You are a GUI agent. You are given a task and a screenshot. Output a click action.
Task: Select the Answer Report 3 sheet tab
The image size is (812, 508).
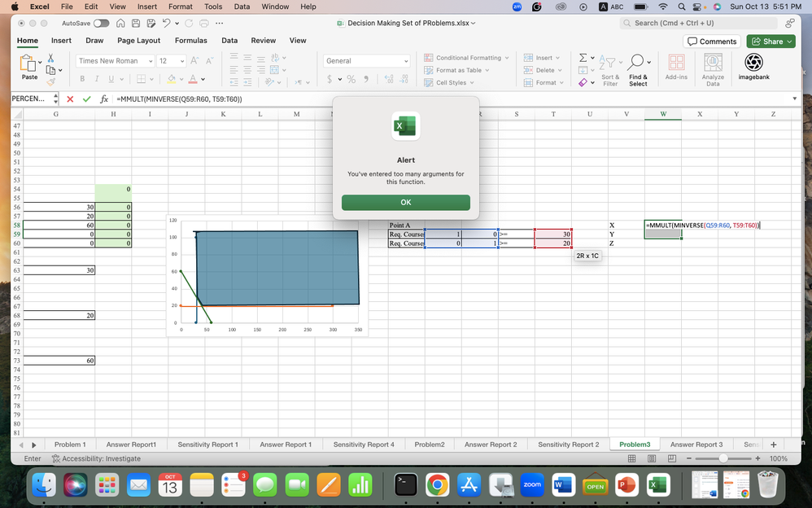[x=696, y=444]
